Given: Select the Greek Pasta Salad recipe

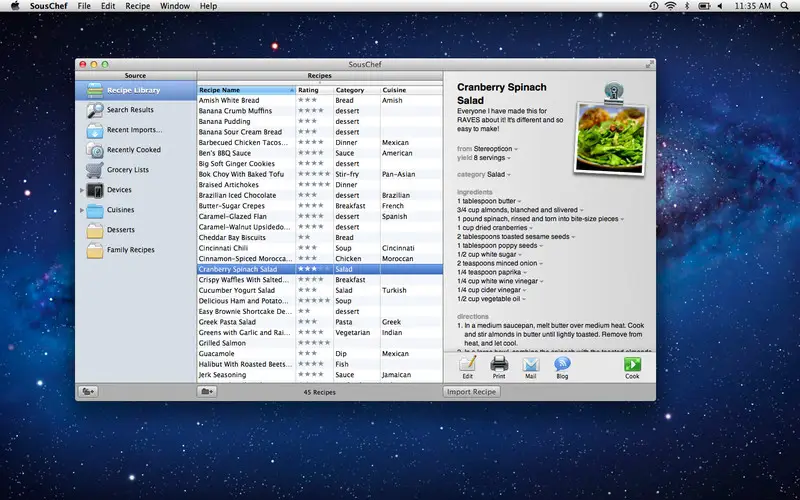Looking at the screenshot, I should tap(320, 322).
